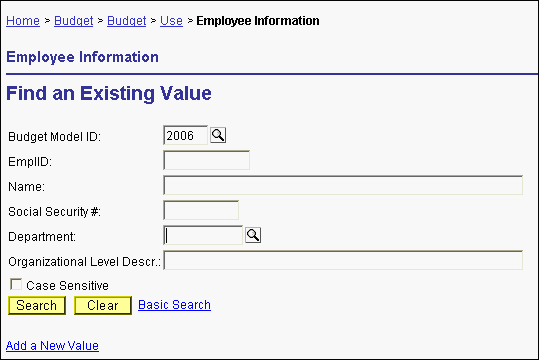Focus the Budget Model ID field showing 2006

click(186, 135)
